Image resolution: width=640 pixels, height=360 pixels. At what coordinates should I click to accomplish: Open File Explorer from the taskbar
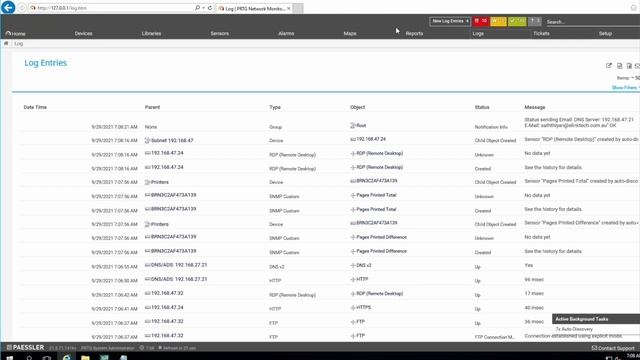tap(85, 358)
